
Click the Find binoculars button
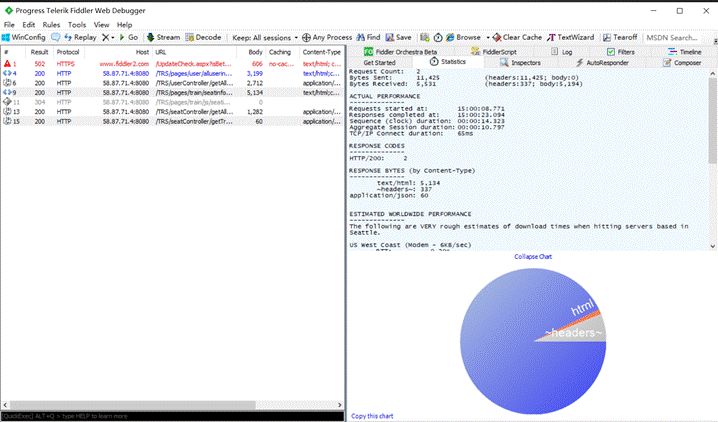pos(368,38)
